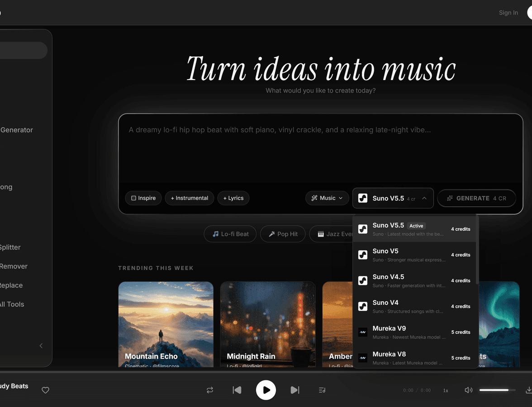Viewport: 532px width, 407px height.
Task: Click the Suno icon beside Suno V4.5
Action: [x=363, y=281]
